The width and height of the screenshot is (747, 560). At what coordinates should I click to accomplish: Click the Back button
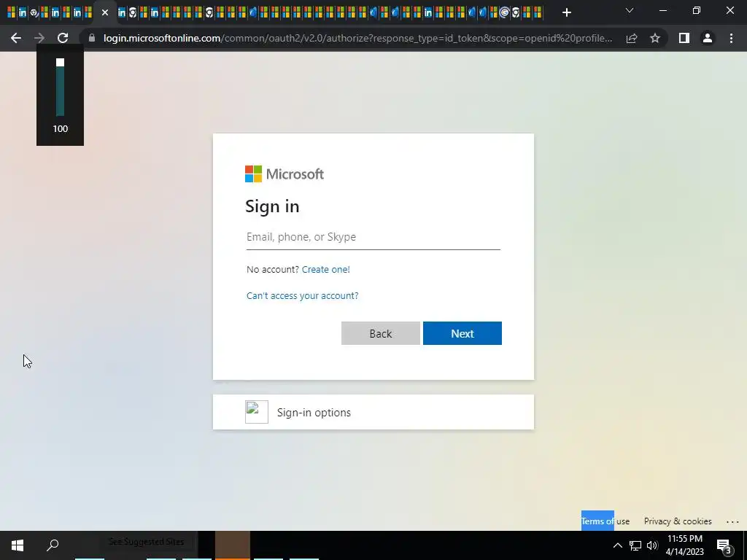click(x=381, y=333)
